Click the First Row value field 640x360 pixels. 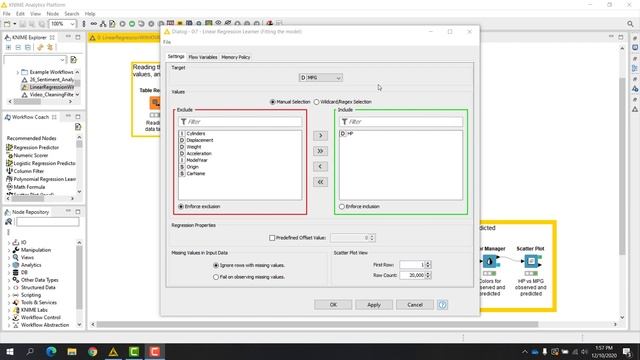point(412,265)
